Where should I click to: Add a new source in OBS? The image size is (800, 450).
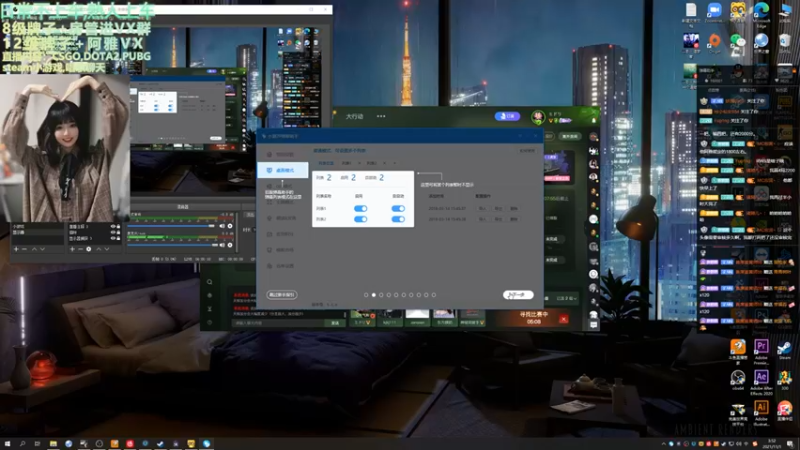[x=72, y=249]
